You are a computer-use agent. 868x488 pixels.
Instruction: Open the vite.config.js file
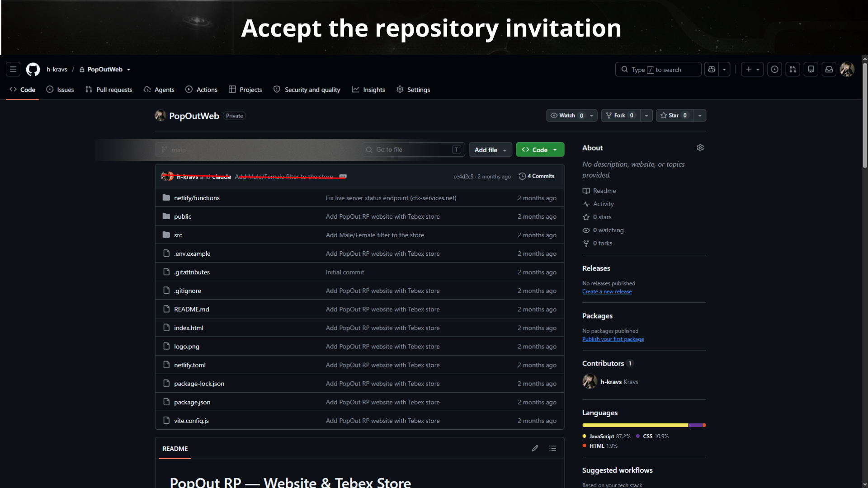click(x=191, y=420)
